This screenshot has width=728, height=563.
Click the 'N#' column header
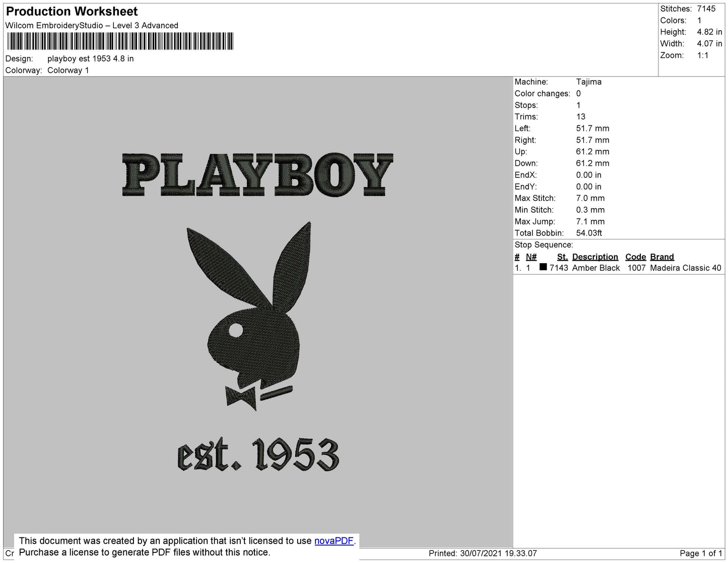[x=532, y=257]
